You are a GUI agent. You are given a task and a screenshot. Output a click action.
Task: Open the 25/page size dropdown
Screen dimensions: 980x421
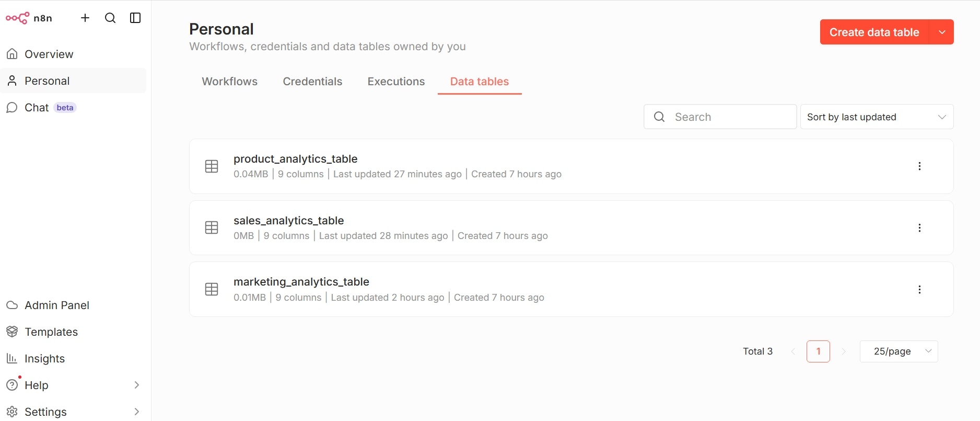click(899, 351)
